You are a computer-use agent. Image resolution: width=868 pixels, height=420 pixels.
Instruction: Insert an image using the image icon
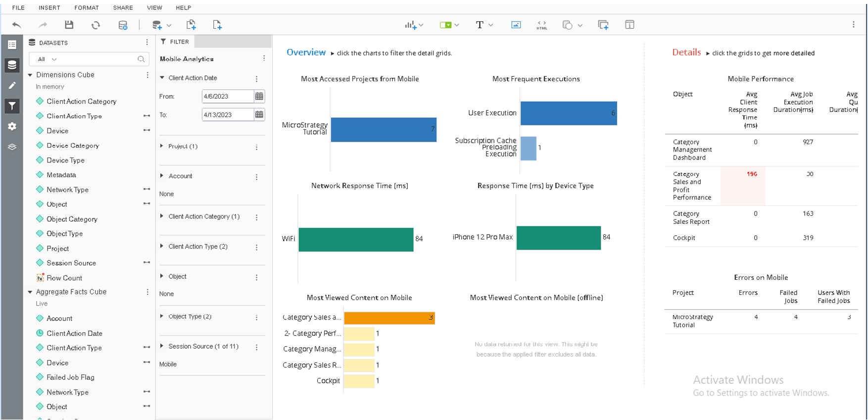[516, 25]
